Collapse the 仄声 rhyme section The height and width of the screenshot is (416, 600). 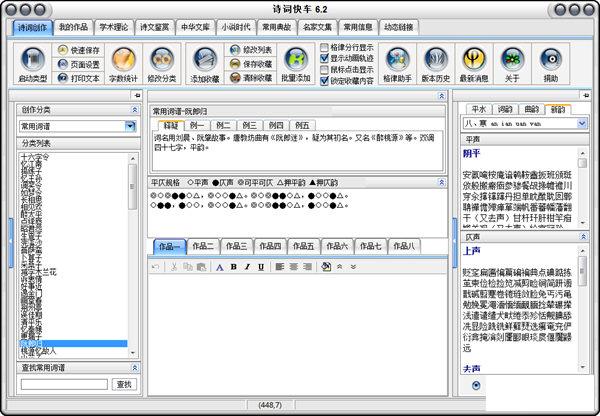[x=583, y=237]
